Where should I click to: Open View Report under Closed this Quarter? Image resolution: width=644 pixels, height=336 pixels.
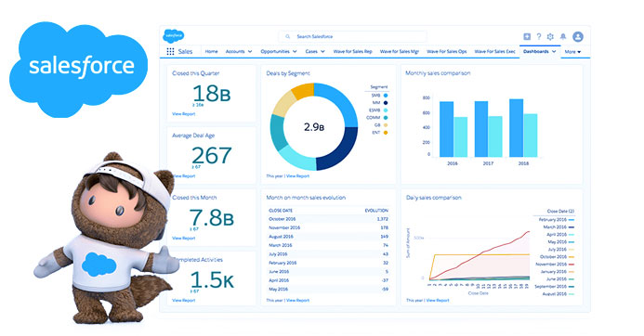184,114
